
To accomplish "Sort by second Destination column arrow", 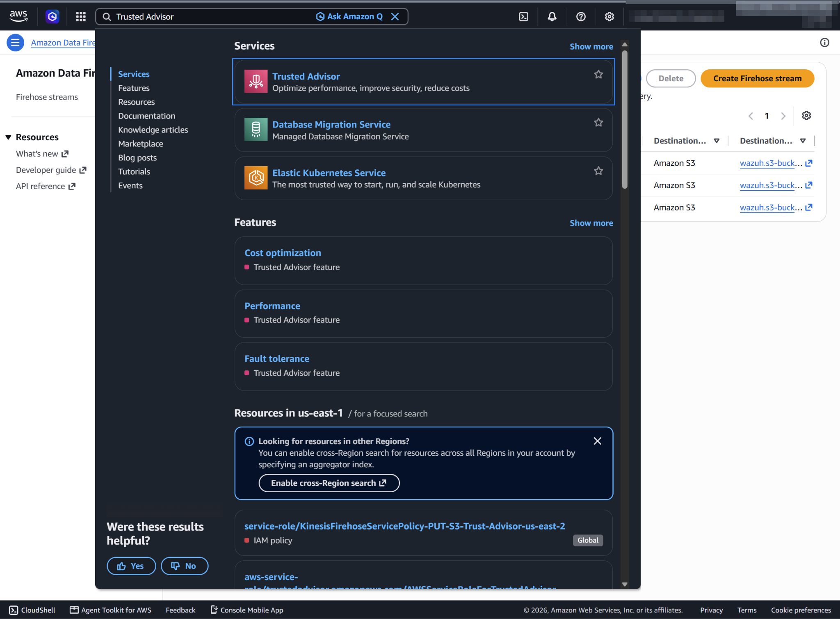I will [803, 141].
